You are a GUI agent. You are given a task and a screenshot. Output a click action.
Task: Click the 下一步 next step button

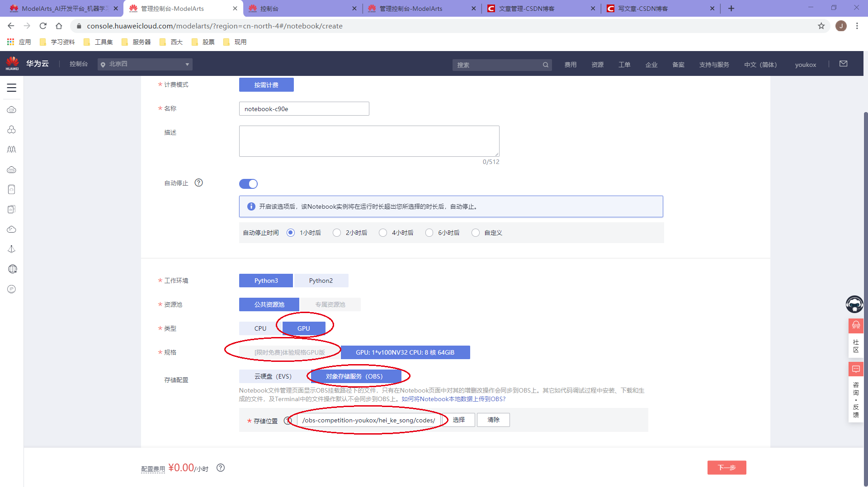tap(726, 468)
